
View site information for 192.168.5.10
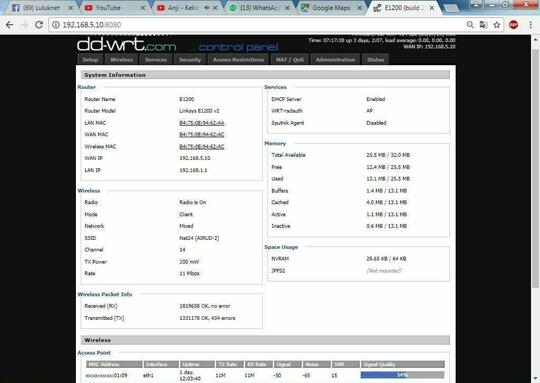coord(56,25)
